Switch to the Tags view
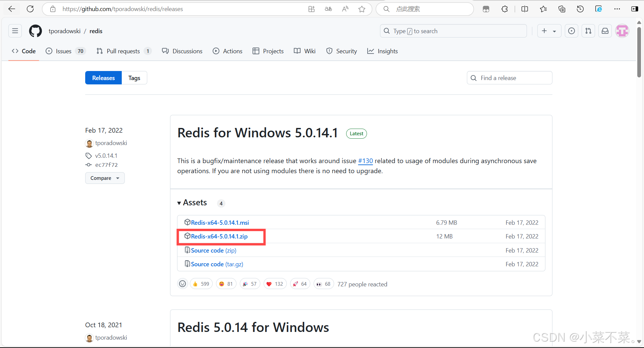This screenshot has width=644, height=348. (134, 78)
